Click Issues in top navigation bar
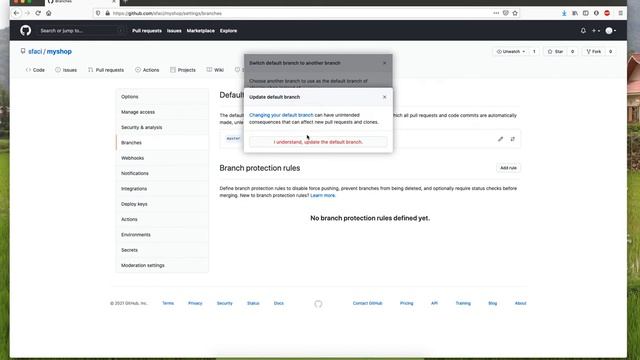 (174, 31)
